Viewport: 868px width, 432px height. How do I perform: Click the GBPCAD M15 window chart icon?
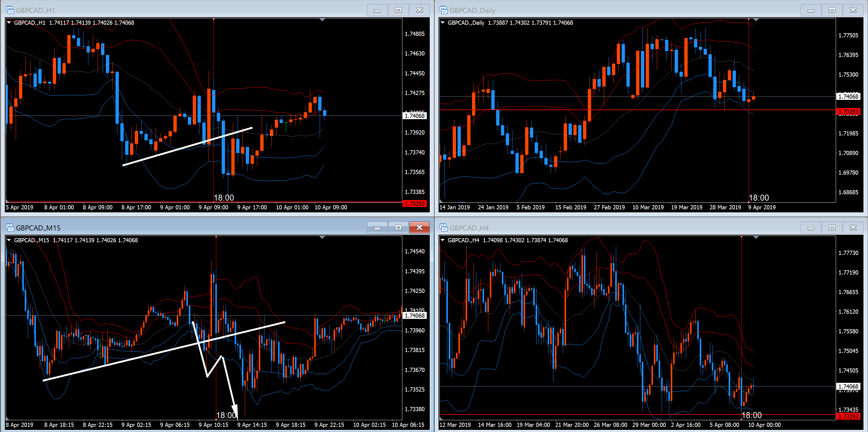click(10, 228)
